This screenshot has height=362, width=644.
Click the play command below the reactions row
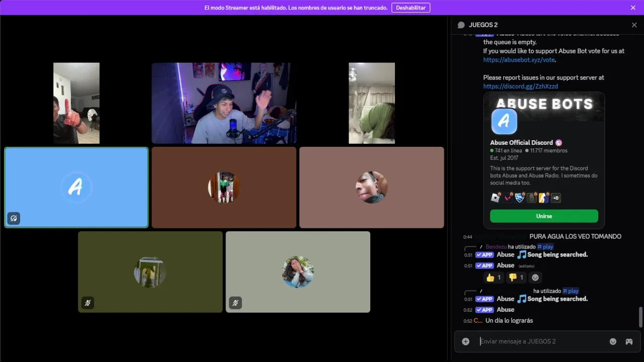click(571, 291)
